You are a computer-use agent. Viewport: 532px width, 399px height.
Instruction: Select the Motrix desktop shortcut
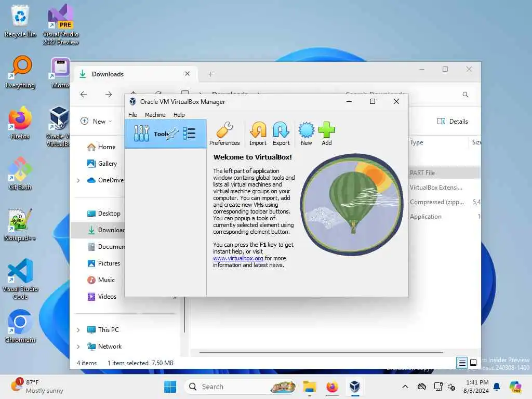(60, 72)
